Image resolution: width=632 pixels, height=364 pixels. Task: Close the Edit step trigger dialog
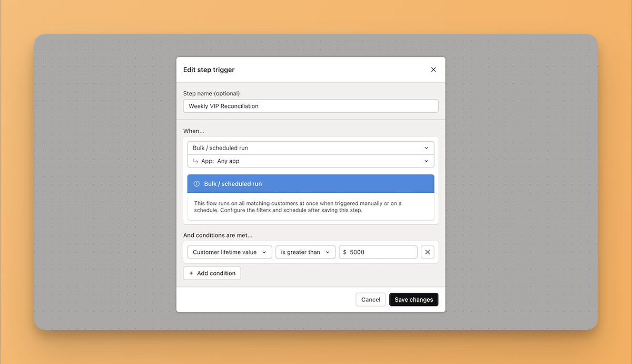pyautogui.click(x=433, y=70)
